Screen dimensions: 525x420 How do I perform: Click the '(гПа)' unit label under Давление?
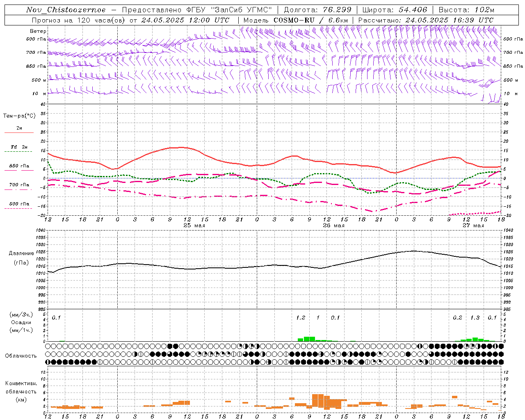pos(21,262)
